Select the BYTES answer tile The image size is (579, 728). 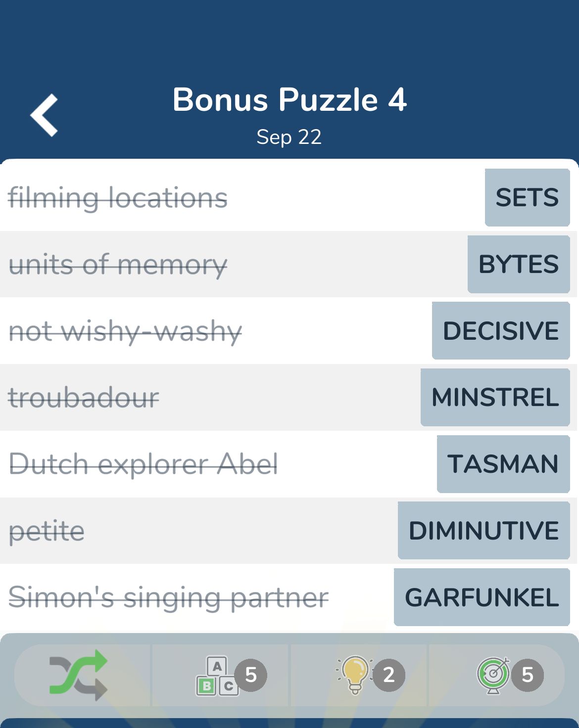pyautogui.click(x=519, y=264)
